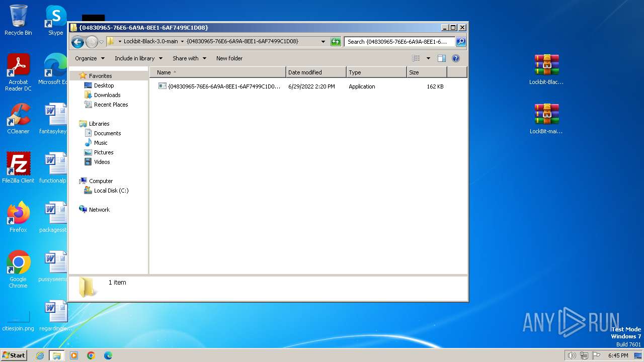Click the 6/29/2022 2:20 PM date cell
This screenshot has height=362, width=644.
[311, 86]
